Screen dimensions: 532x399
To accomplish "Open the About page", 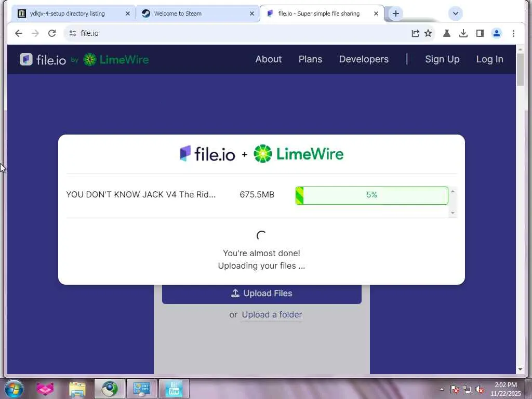I will [269, 59].
